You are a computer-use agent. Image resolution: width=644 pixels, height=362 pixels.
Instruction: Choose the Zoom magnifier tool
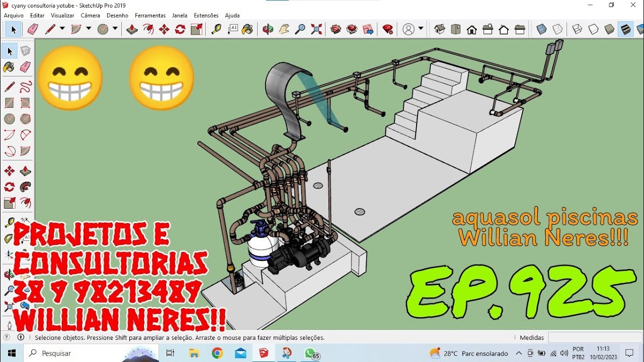[x=300, y=29]
